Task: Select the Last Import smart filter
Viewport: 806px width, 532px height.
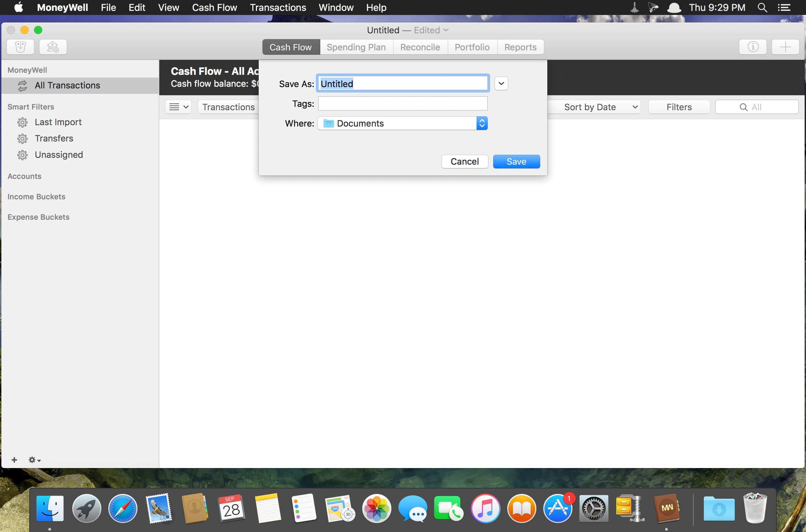Action: 80,122
